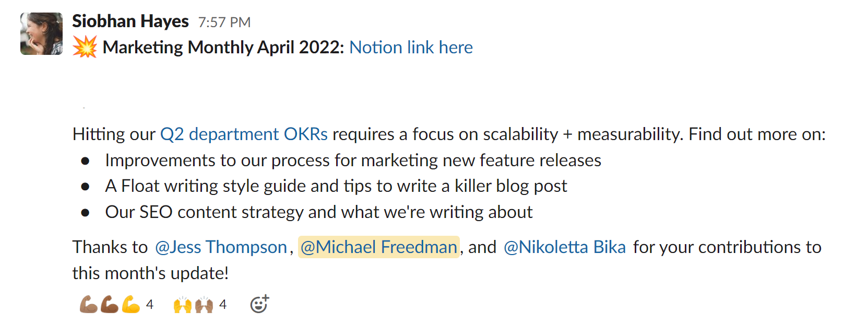Click the SEO content strategy bullet text

coord(318,212)
